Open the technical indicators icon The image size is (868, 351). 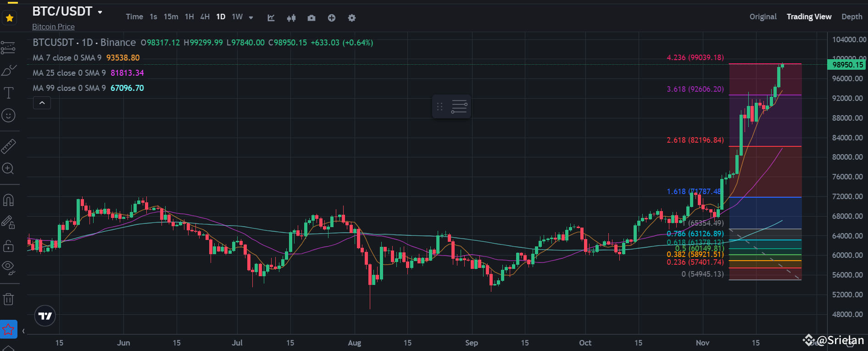tap(271, 18)
